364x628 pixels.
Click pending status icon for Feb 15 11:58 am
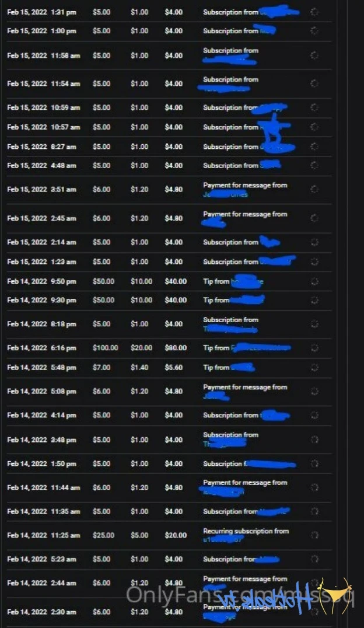pyautogui.click(x=314, y=55)
